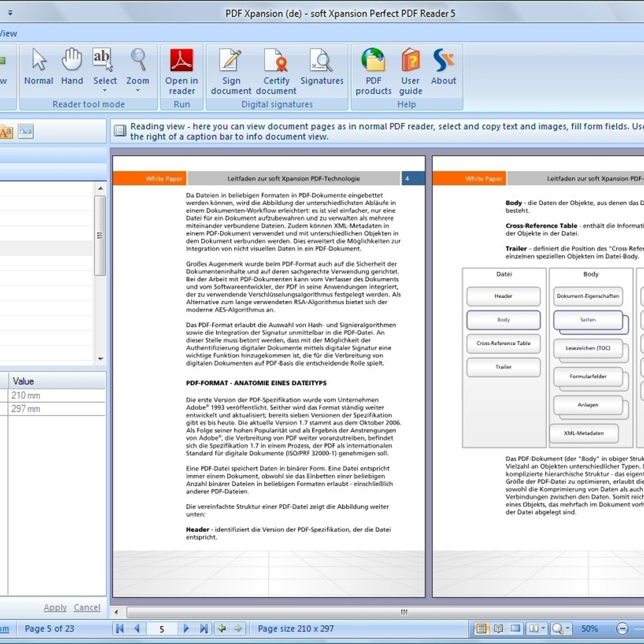Expand the Select tool dropdown arrow
Screen dimensions: 644x644
click(x=105, y=91)
